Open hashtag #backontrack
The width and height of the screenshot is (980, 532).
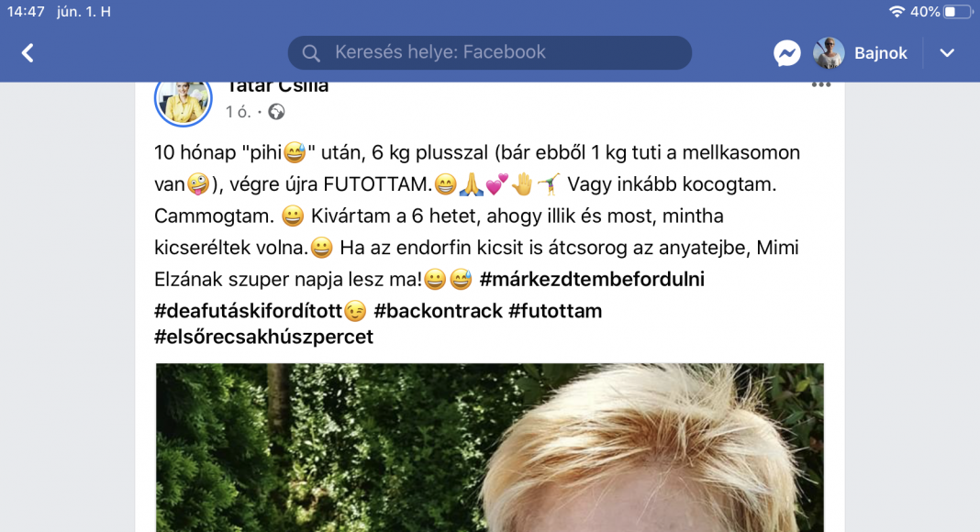438,311
